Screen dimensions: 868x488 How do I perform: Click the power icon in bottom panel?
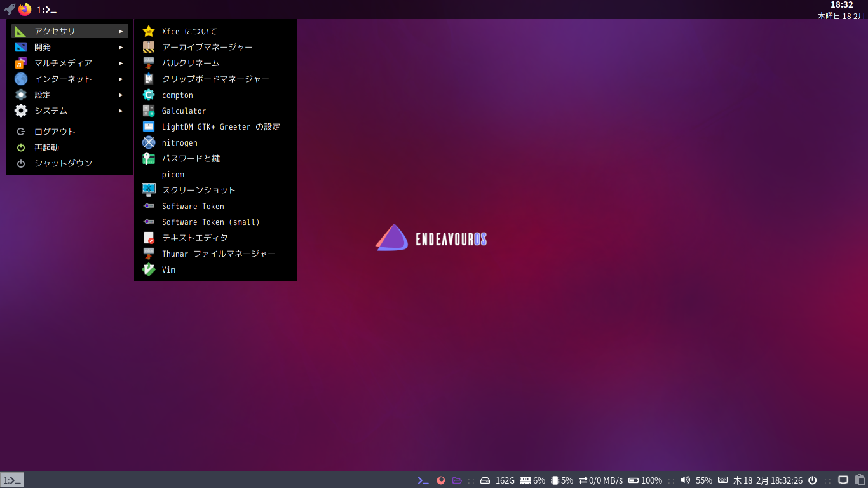(x=812, y=480)
